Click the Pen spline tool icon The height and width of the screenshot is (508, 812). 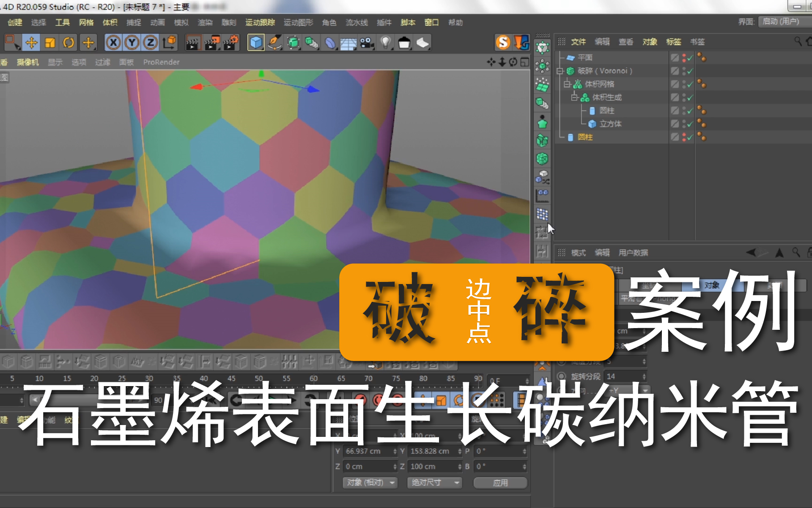pos(274,43)
